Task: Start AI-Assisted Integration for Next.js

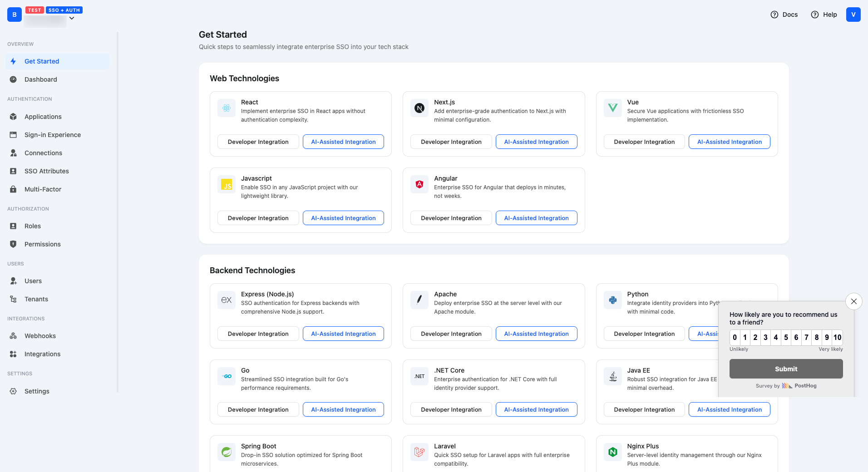Action: pos(536,142)
